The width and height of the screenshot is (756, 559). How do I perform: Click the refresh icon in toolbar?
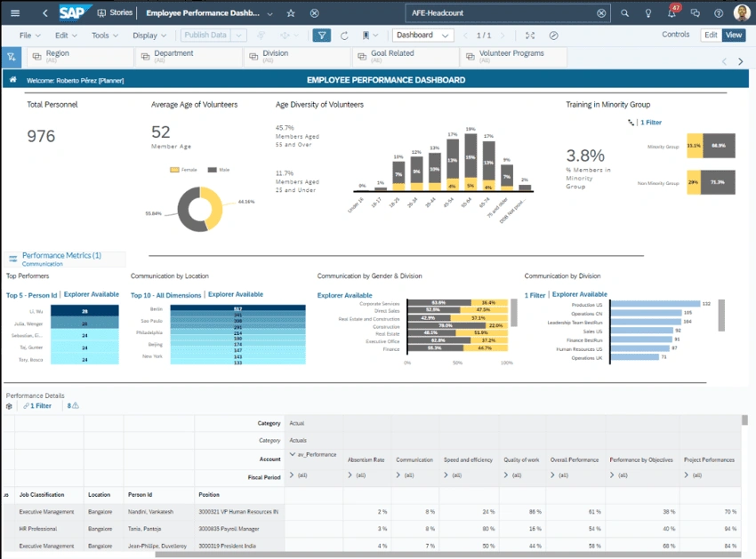pos(343,36)
